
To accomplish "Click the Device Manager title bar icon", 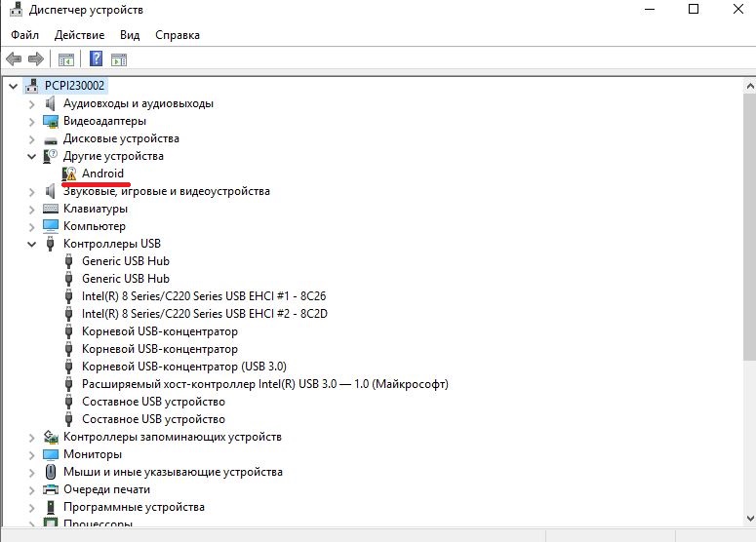I will point(16,9).
